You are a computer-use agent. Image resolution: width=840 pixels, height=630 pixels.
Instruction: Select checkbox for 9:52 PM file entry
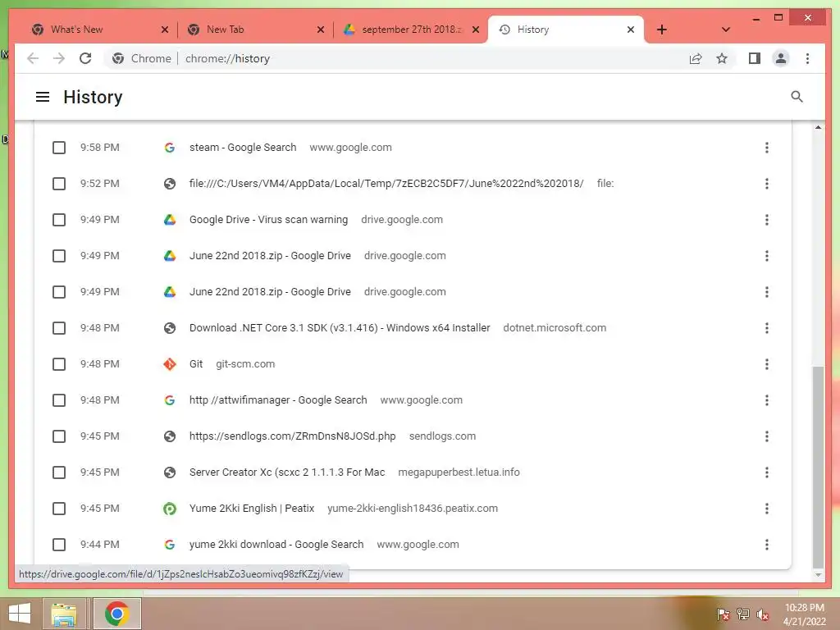point(59,184)
